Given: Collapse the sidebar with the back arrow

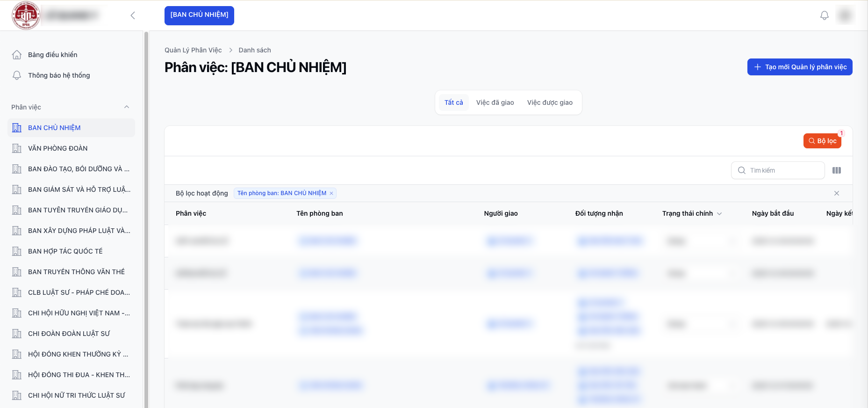Looking at the screenshot, I should pyautogui.click(x=133, y=15).
